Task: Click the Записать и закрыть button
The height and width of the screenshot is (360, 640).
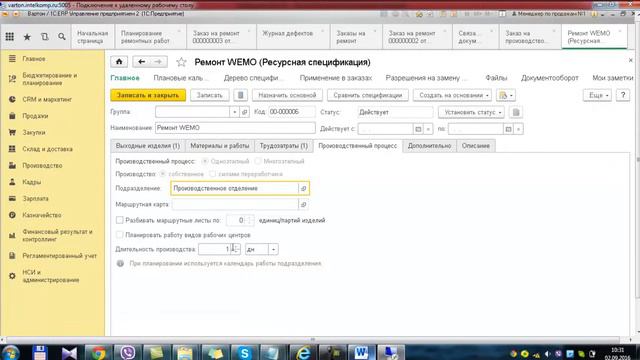Action: [x=148, y=95]
